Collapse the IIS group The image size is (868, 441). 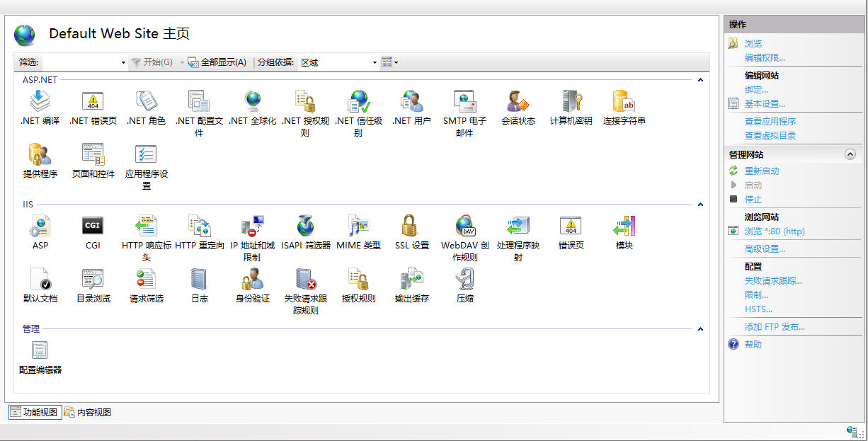click(700, 205)
